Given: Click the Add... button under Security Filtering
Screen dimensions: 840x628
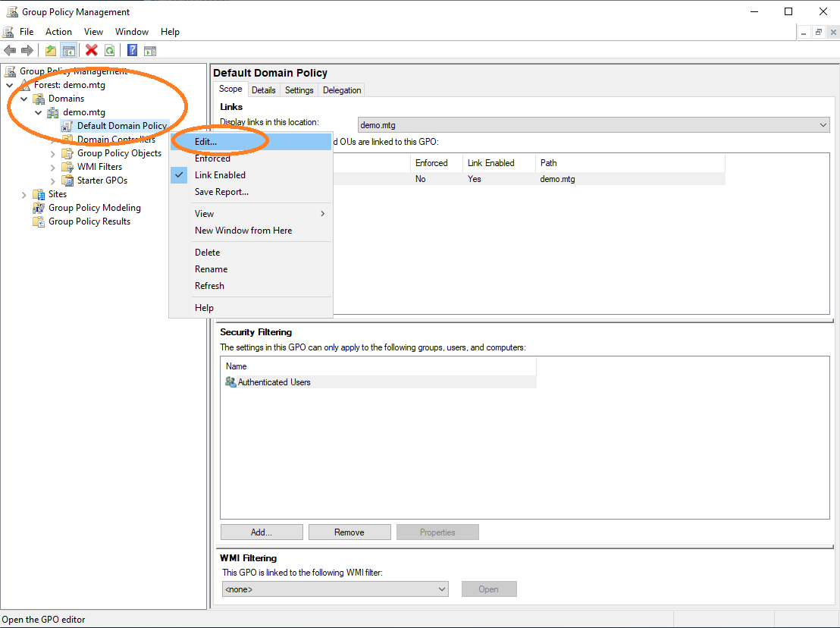Looking at the screenshot, I should tap(262, 532).
